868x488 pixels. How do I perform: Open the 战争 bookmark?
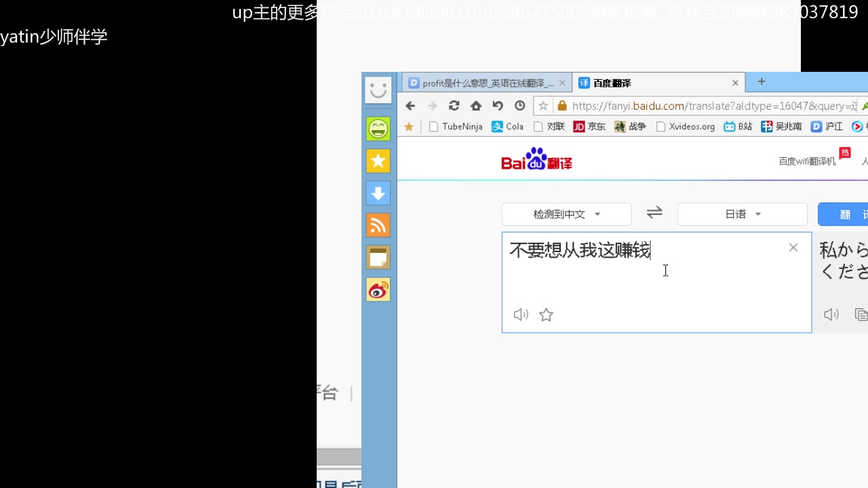tap(631, 127)
